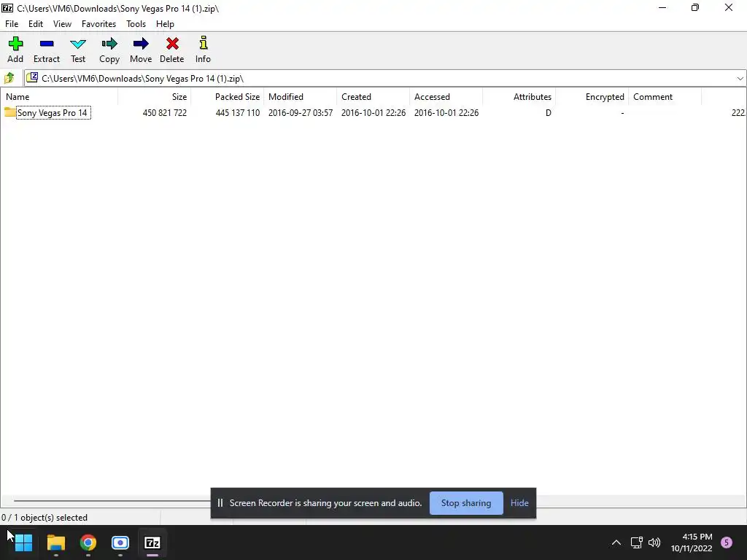Sort by Accessed column header
747x560 pixels.
pos(446,97)
